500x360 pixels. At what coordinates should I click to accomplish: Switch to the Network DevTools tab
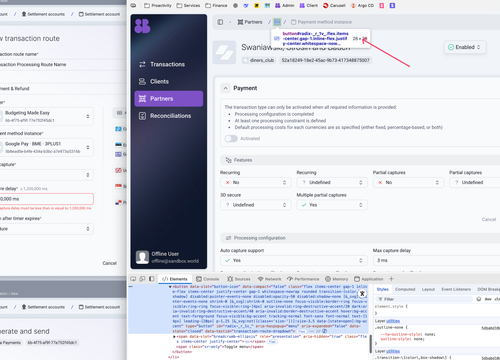[269, 279]
